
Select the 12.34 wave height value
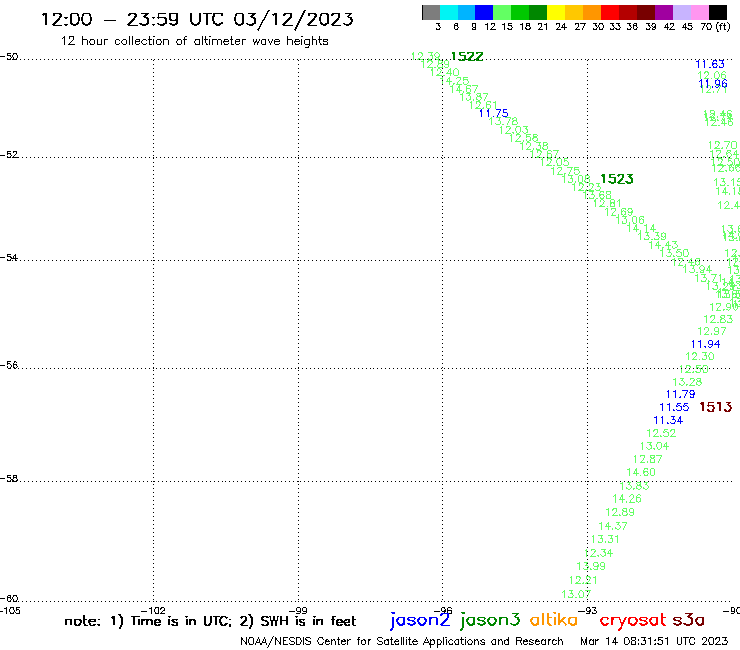598,553
